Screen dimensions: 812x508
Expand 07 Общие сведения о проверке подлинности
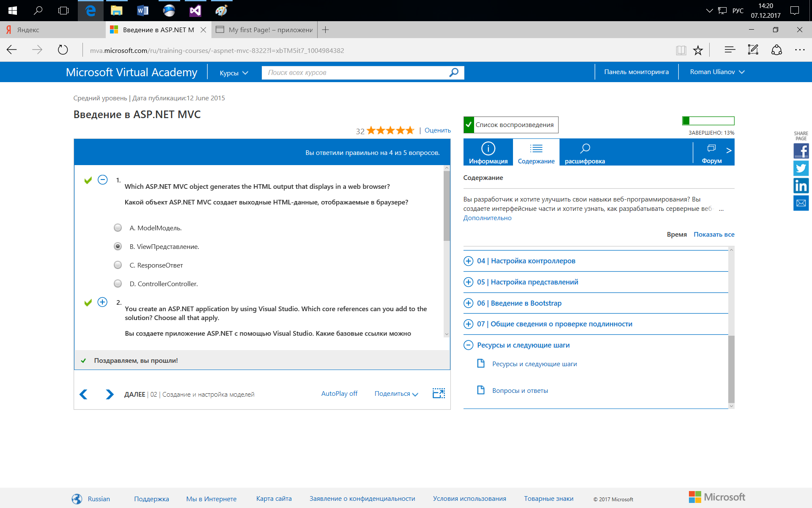tap(469, 324)
